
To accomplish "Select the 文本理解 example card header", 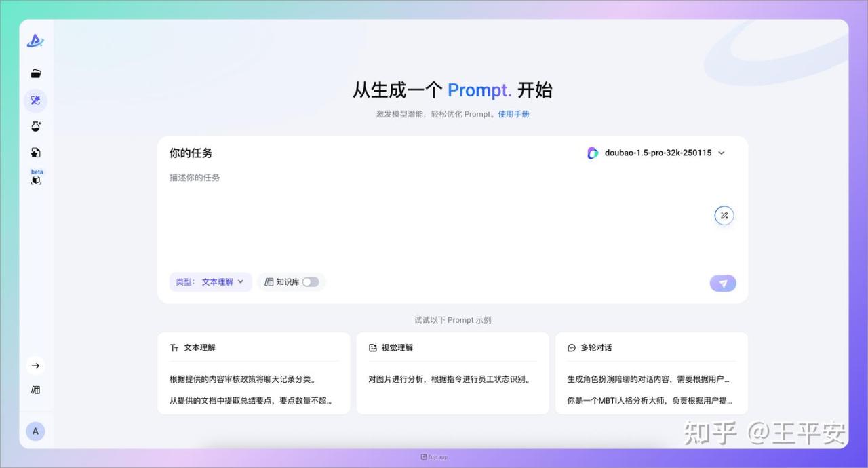I will pyautogui.click(x=199, y=348).
